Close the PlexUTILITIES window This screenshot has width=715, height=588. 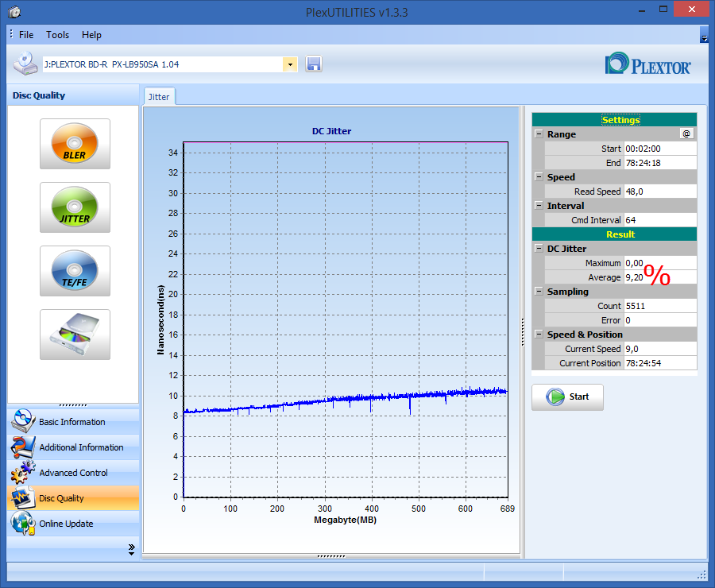click(x=692, y=10)
